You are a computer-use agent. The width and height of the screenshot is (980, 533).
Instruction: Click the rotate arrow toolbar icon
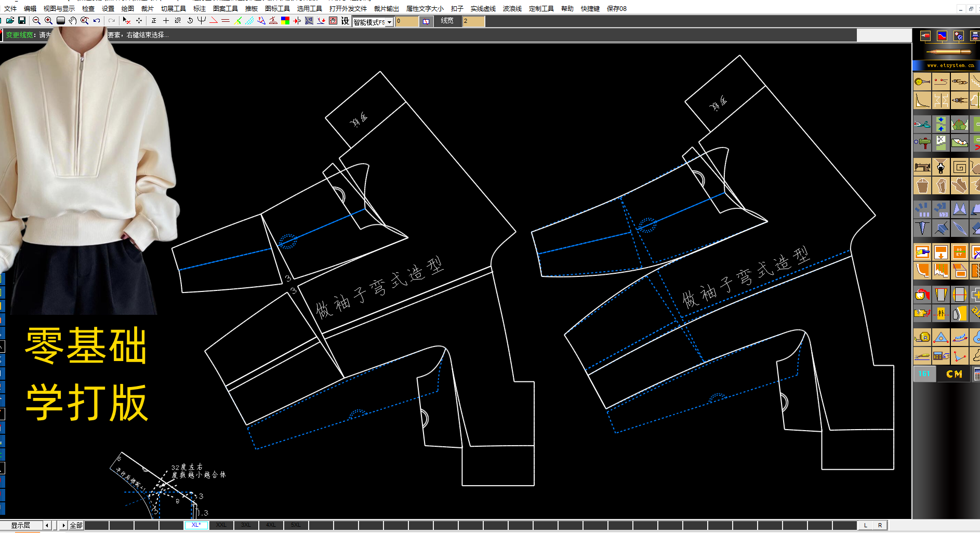[x=190, y=21]
